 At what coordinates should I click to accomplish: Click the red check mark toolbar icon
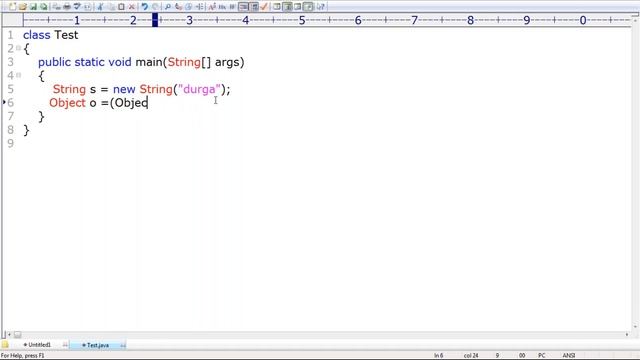tap(264, 7)
